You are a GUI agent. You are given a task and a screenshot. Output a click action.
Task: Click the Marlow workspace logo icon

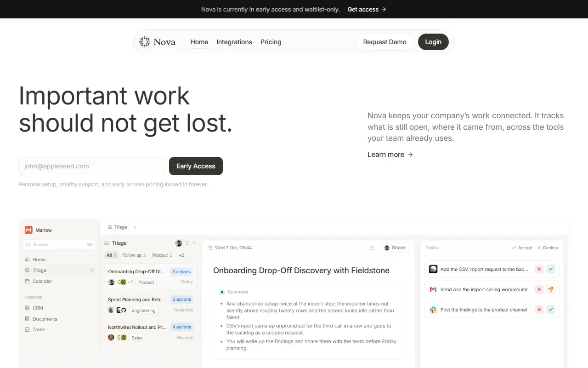[x=28, y=230]
